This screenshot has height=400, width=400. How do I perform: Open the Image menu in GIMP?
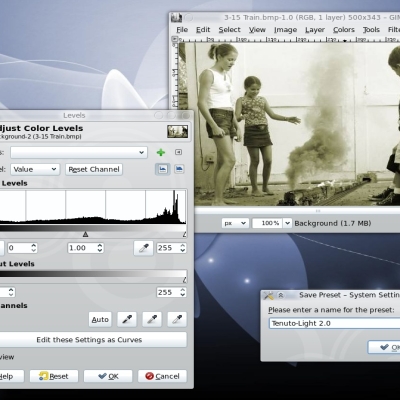tap(285, 30)
